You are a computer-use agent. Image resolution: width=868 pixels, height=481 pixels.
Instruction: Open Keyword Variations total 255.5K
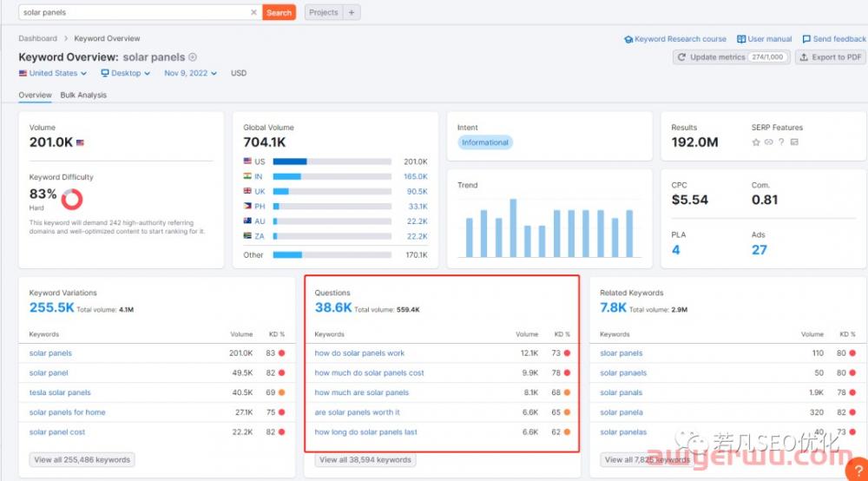click(x=51, y=307)
